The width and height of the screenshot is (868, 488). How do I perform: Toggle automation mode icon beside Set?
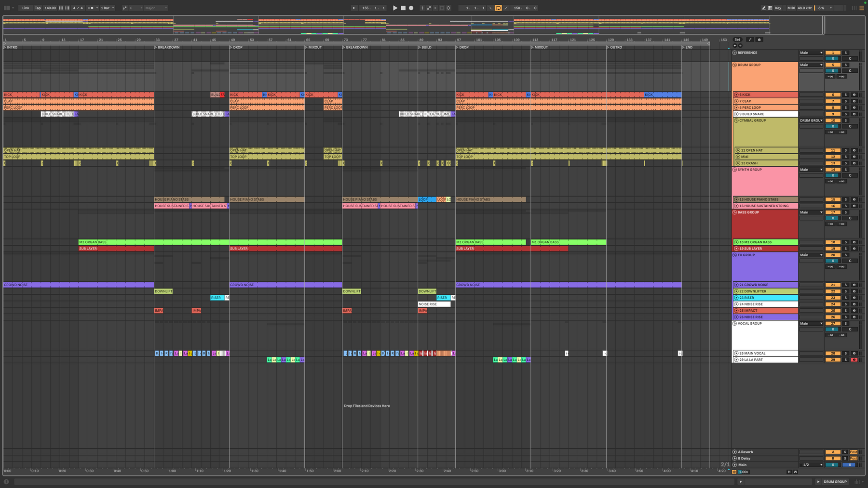click(750, 40)
